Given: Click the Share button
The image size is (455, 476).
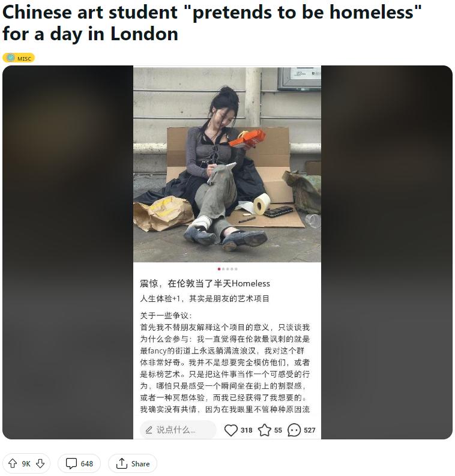Looking at the screenshot, I should (133, 463).
